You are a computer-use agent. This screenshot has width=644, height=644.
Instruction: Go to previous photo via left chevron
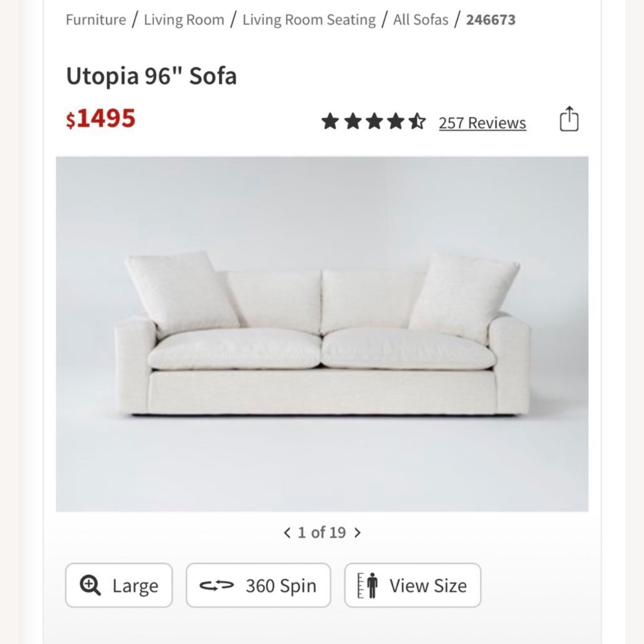coord(287,532)
